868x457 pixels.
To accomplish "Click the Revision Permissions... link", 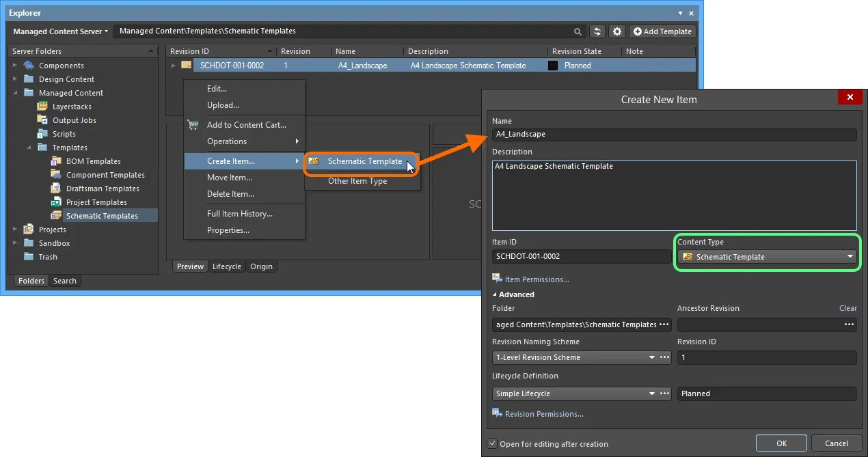I will click(x=544, y=414).
